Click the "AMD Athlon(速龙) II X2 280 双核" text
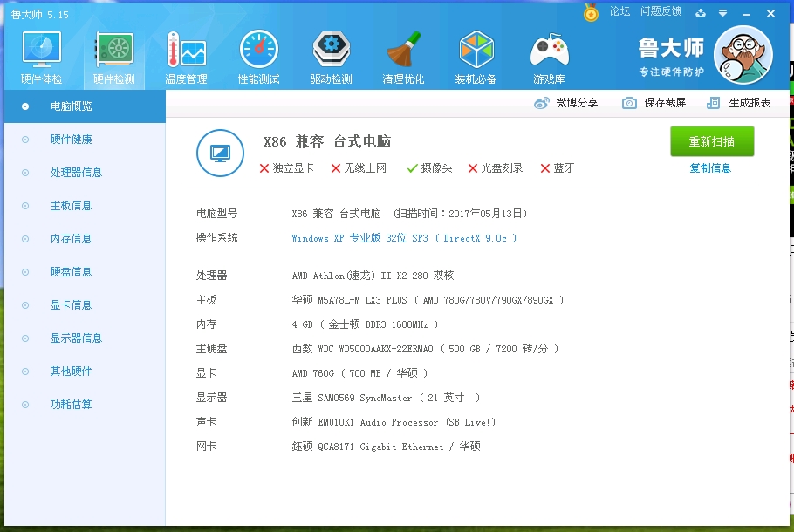 (373, 276)
